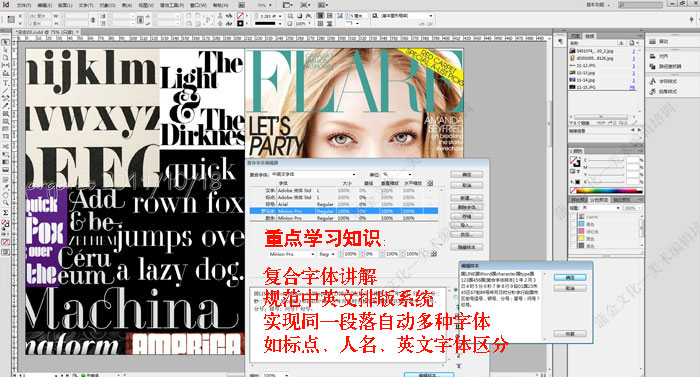The image size is (700, 377).
Task: Click the stroke color box in control bar
Action: pos(240,23)
